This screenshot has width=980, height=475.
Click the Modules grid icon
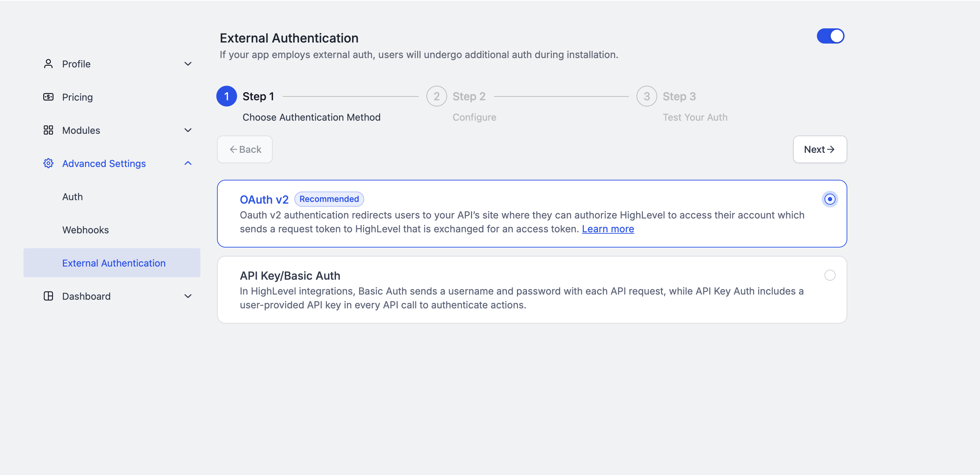pos(48,130)
